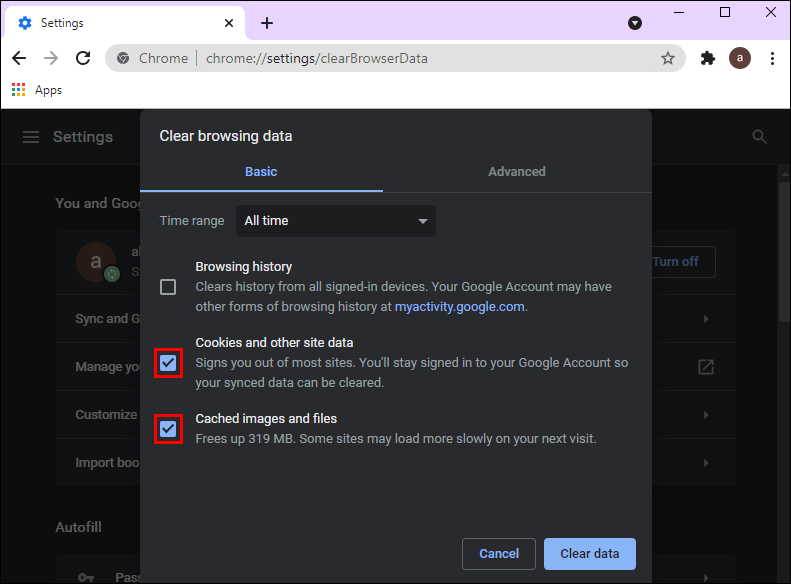791x584 pixels.
Task: Click the browser back arrow
Action: point(21,59)
